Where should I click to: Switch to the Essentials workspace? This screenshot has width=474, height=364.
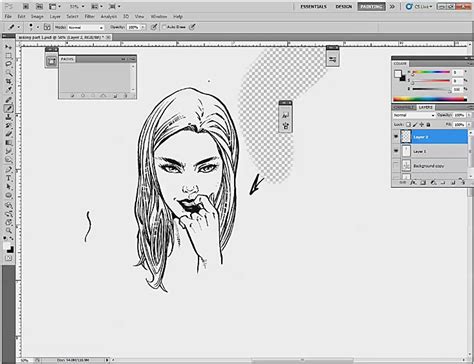coord(313,6)
